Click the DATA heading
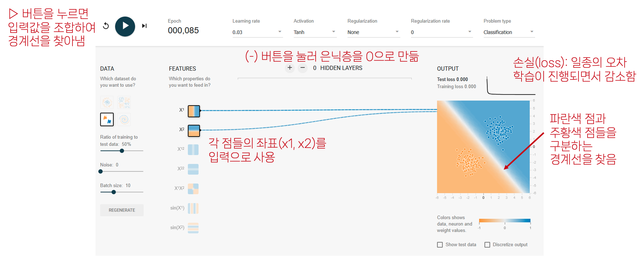The width and height of the screenshot is (644, 267). pos(107,69)
